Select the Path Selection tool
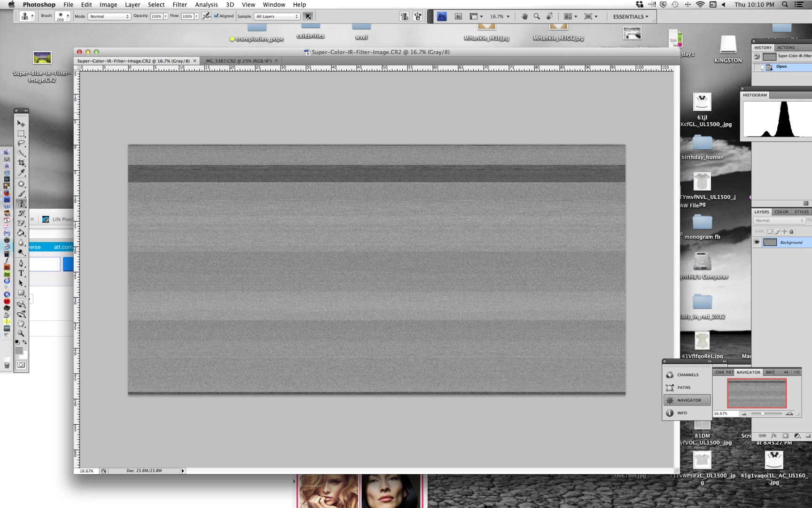Image resolution: width=812 pixels, height=508 pixels. [x=21, y=283]
